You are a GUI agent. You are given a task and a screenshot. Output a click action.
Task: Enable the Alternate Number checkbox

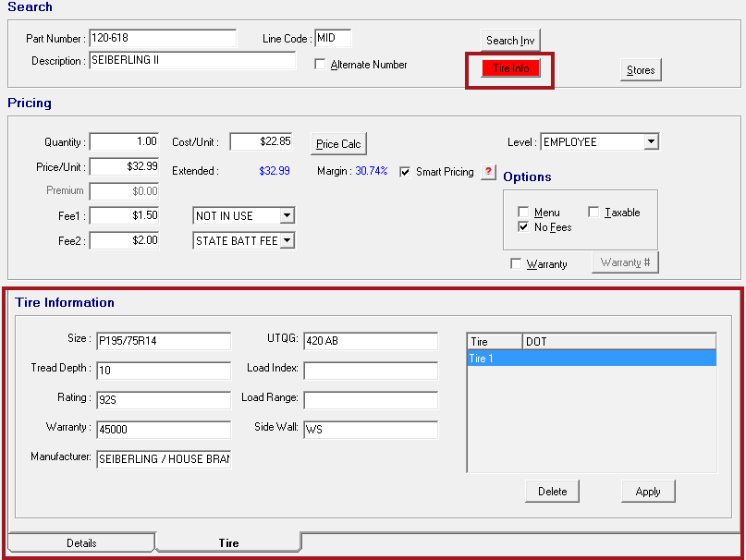pyautogui.click(x=320, y=64)
